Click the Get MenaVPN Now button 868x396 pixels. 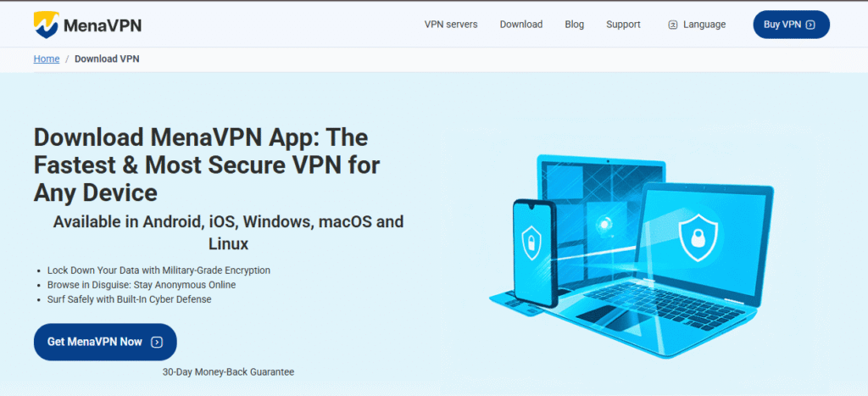click(105, 342)
